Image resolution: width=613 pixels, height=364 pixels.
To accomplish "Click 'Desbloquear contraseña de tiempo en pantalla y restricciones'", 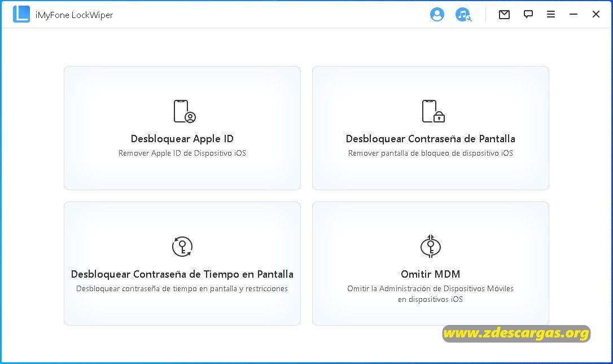I will click(x=182, y=288).
